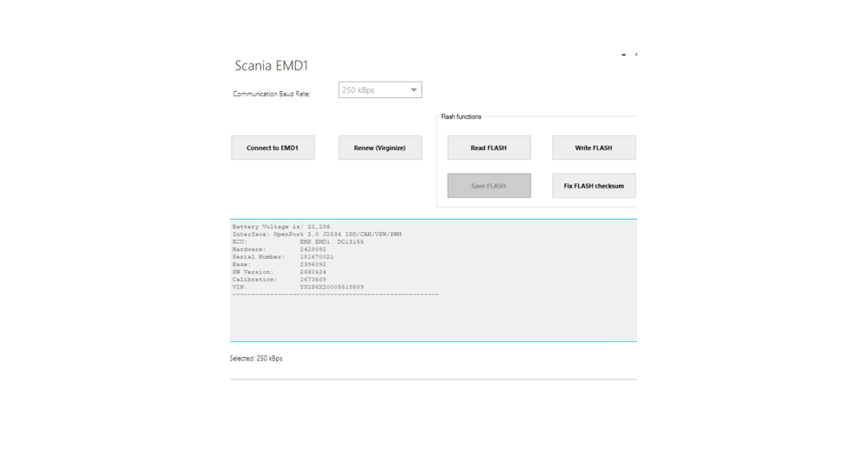868x455 pixels.
Task: Click the 'Interface: OpenPort 2.0 J2534' log line
Action: click(317, 234)
